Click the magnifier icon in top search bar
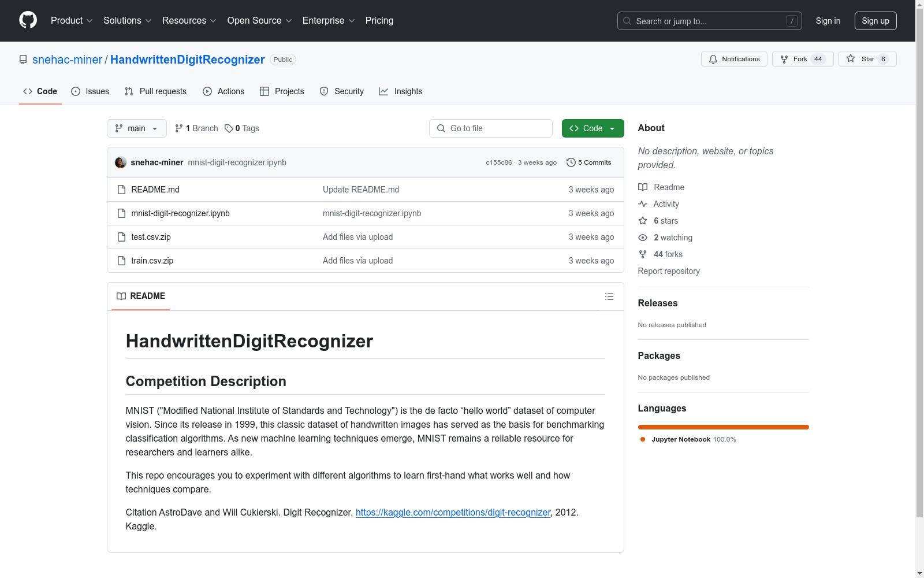 point(627,21)
